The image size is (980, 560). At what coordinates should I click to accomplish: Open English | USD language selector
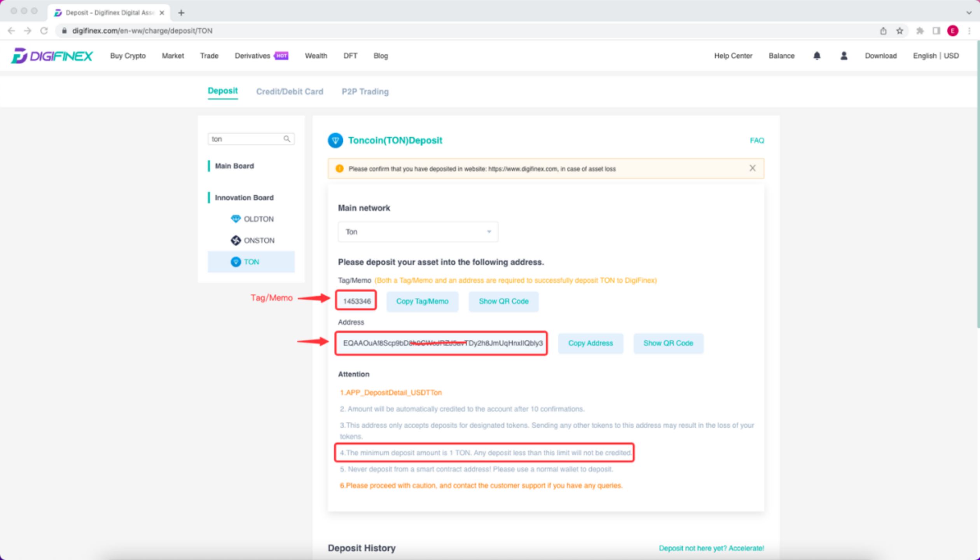point(936,56)
